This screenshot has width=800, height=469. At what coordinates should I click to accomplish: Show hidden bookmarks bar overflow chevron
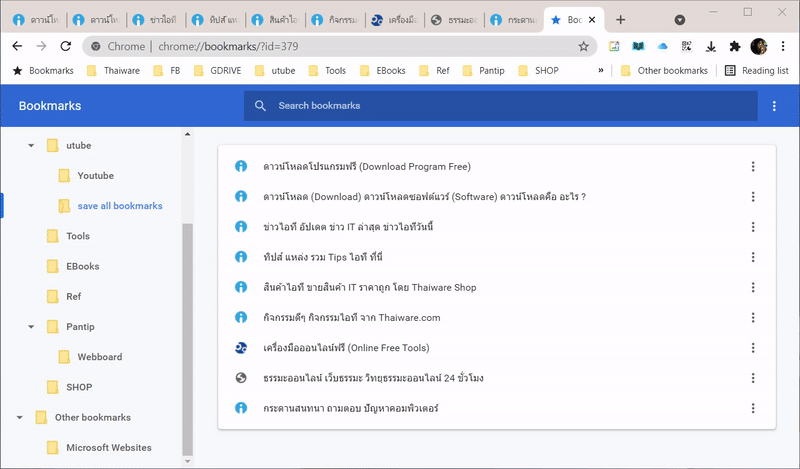[x=601, y=70]
